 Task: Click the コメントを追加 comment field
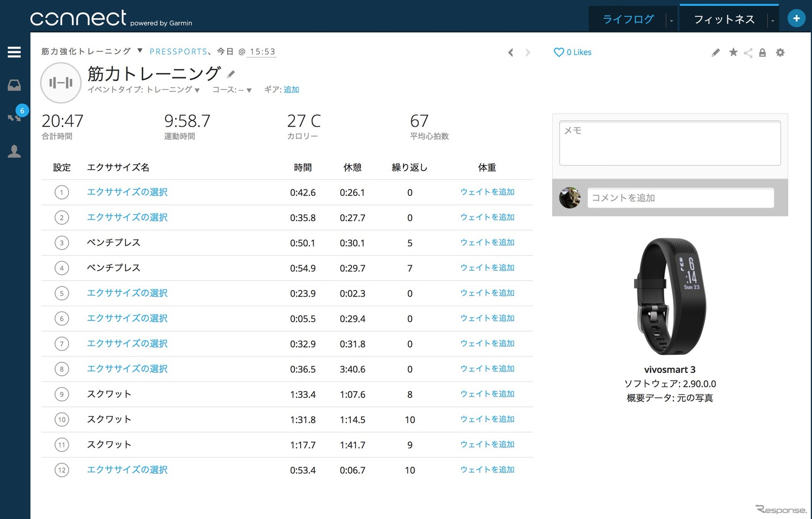tap(680, 198)
